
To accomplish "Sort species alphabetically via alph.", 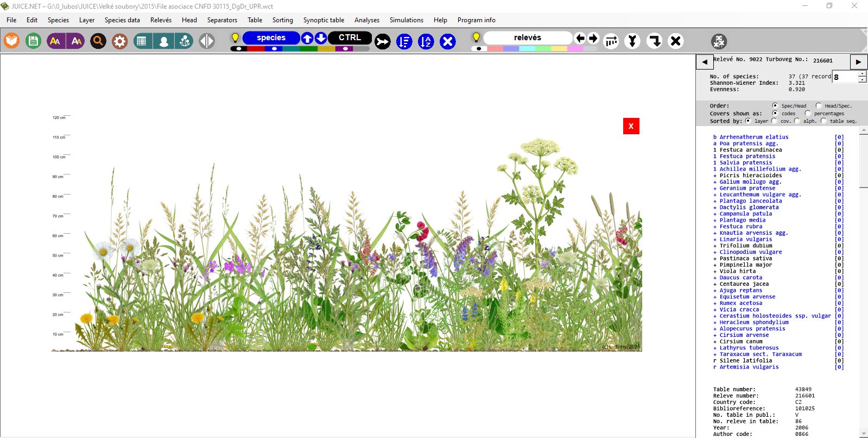I will 797,121.
